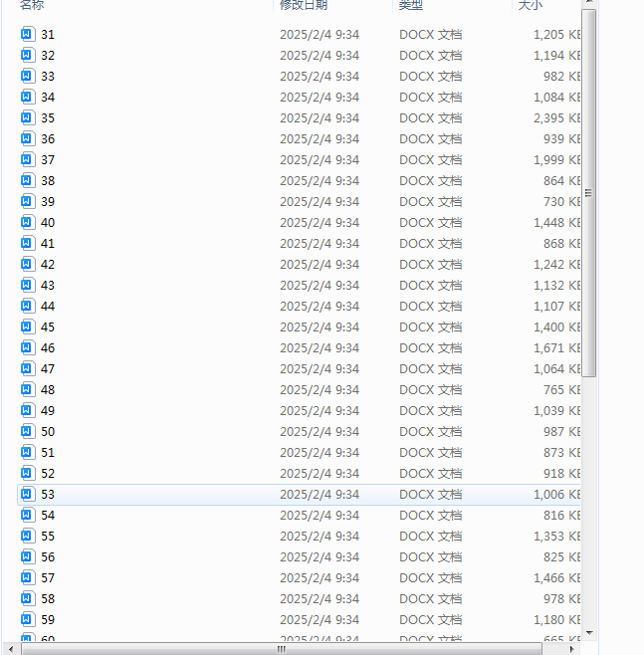Screen dimensions: 644x655
Task: Select the document icon next to 34
Action: tap(27, 97)
